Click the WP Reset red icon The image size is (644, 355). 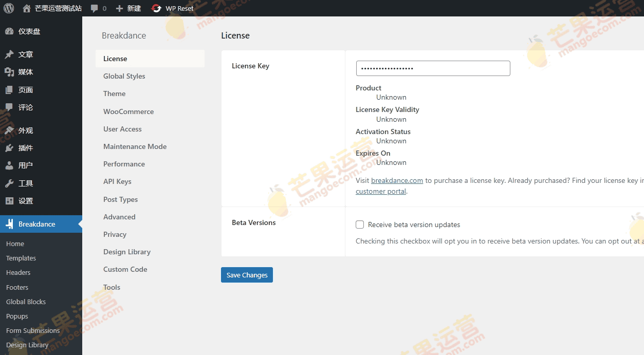point(156,8)
